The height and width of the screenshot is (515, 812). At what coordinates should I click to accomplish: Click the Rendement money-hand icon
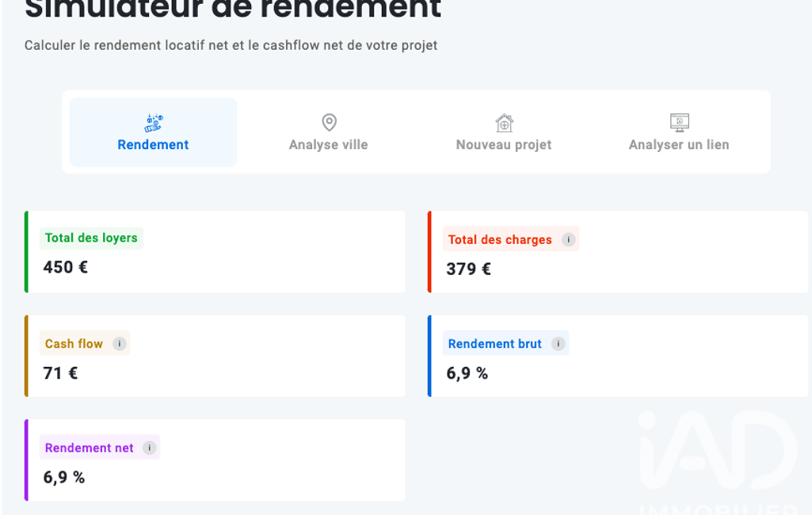[153, 123]
